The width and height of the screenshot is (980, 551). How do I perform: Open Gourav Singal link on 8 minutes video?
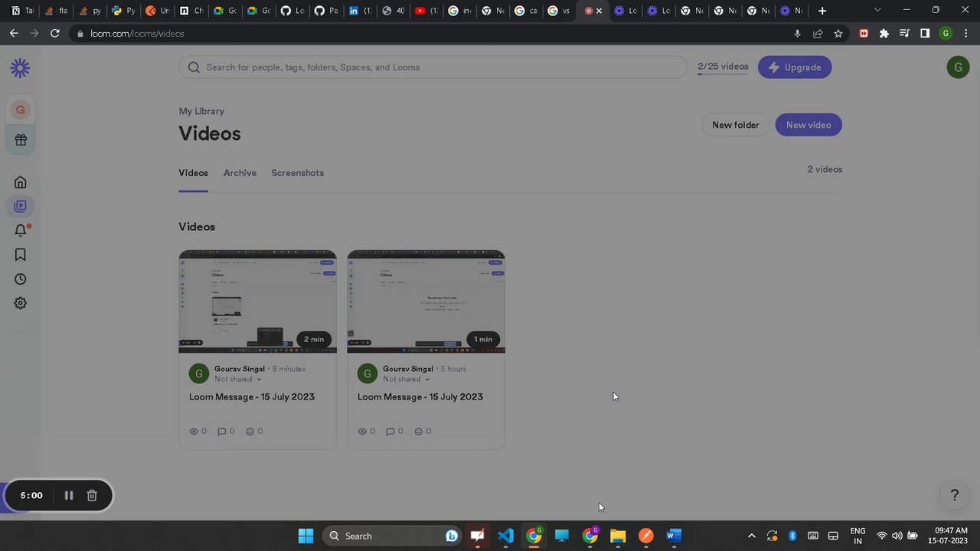[x=240, y=369]
